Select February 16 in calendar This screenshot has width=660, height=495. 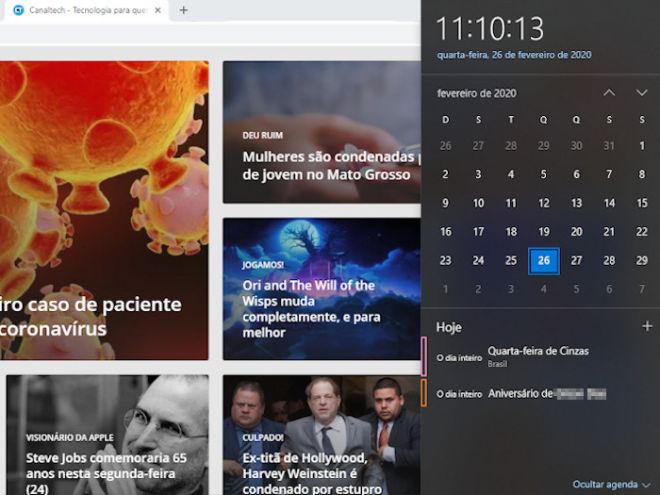445,232
